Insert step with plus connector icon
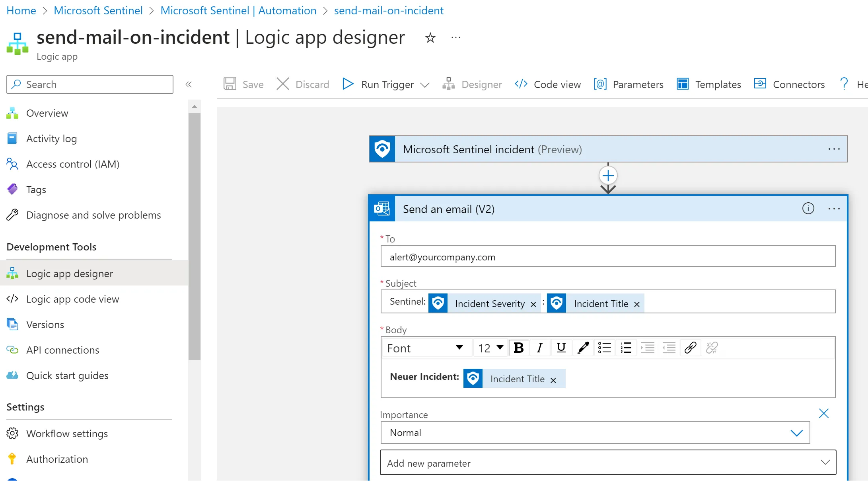Screen dimensions: 868x481 (608, 176)
